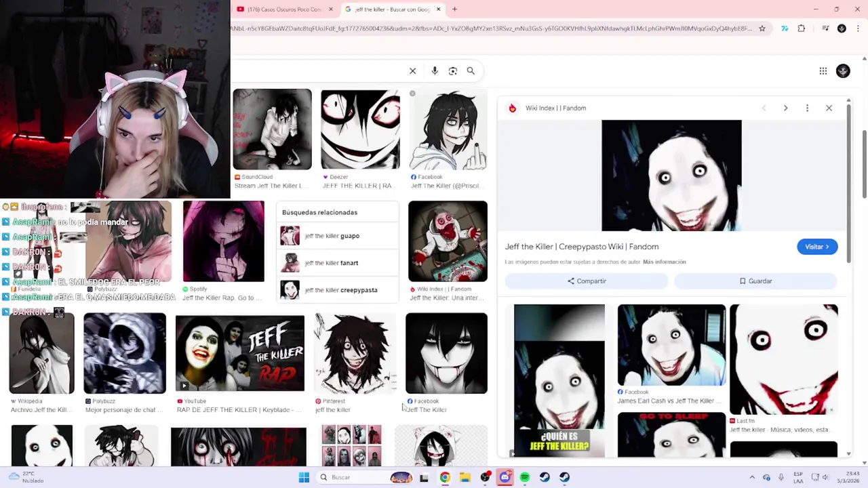Open the Chrome extensions puzzle icon

pyautogui.click(x=801, y=28)
